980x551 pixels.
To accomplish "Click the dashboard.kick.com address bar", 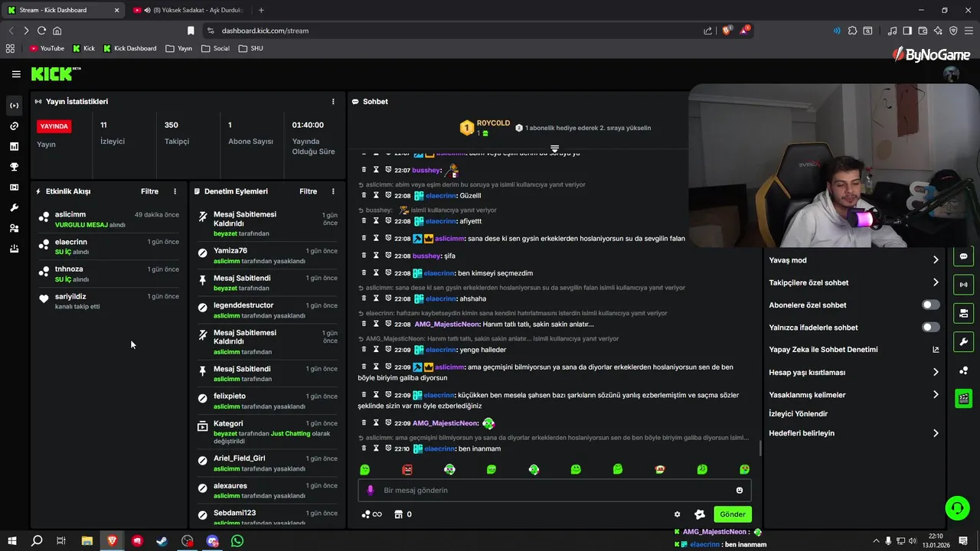I will click(x=452, y=31).
